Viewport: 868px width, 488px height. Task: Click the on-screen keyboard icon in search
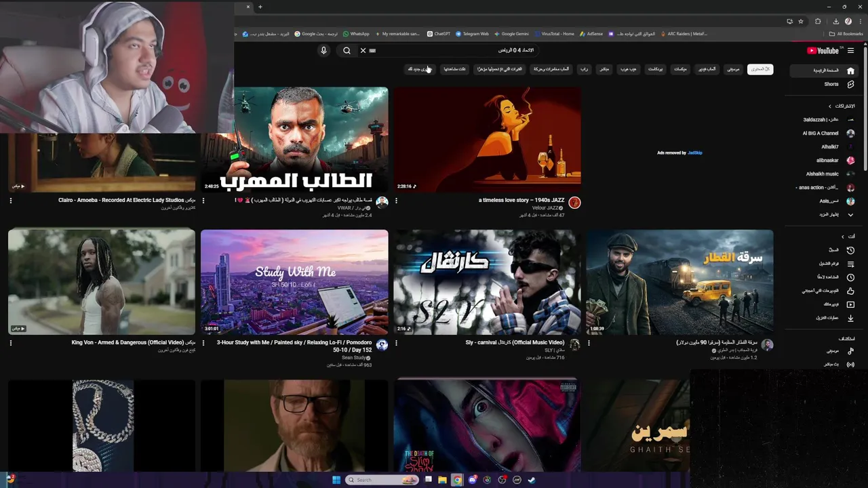tap(372, 50)
